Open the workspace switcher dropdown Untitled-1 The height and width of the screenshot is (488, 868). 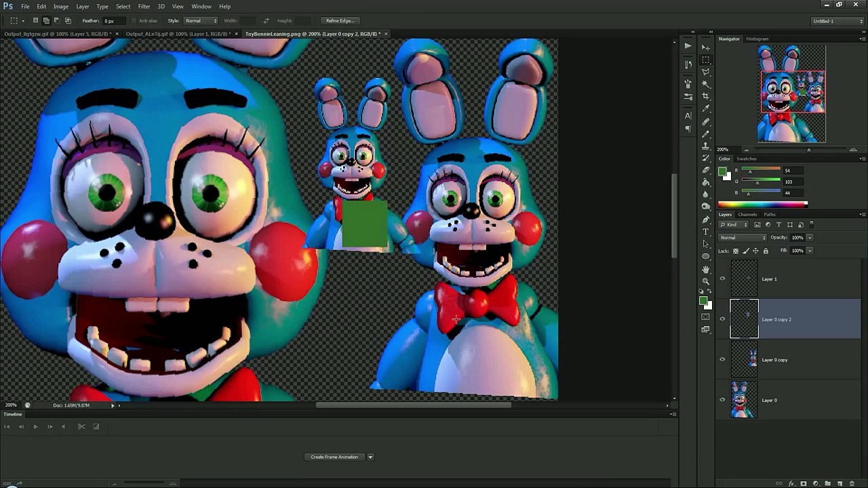tap(837, 21)
